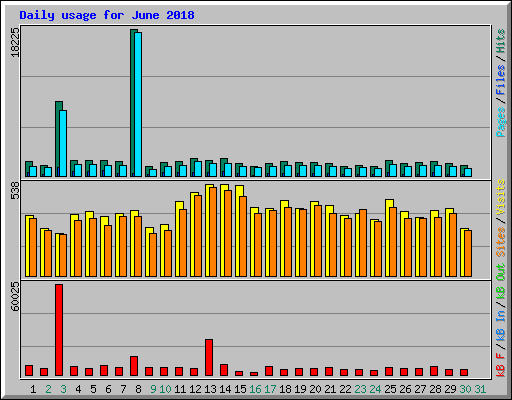Select green day label 3
Viewport: 512px width, 400px height.
pyautogui.click(x=63, y=389)
